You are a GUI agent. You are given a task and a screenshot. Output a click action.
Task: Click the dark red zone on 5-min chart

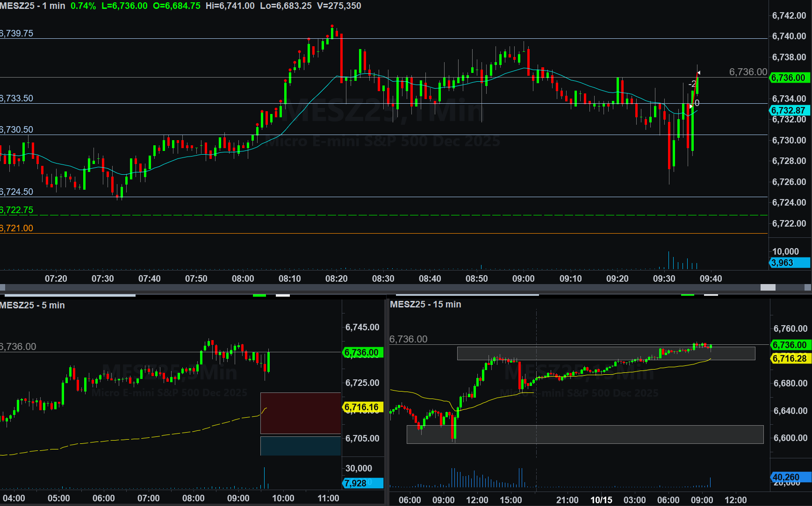coord(301,413)
